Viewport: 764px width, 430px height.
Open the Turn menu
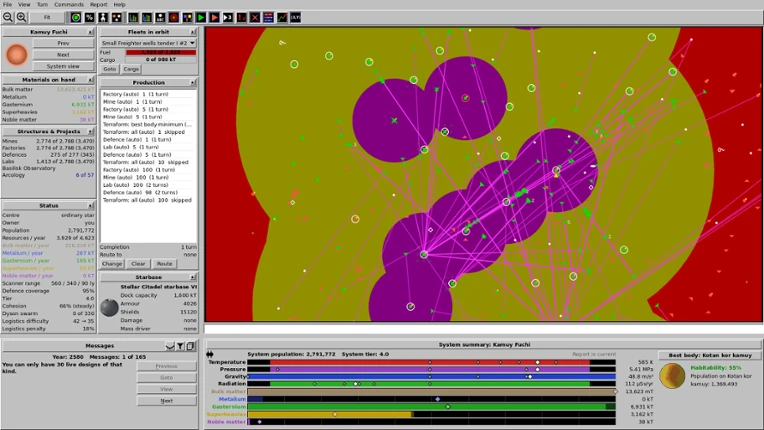tap(42, 4)
